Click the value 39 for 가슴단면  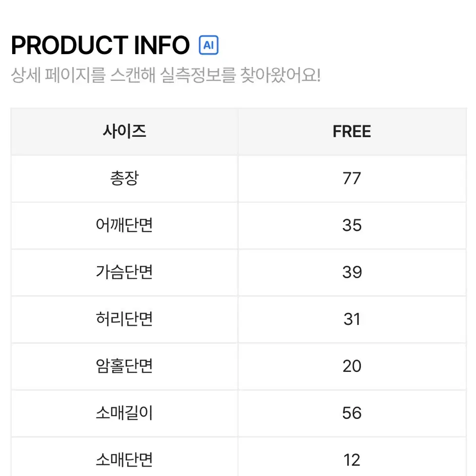tap(352, 272)
